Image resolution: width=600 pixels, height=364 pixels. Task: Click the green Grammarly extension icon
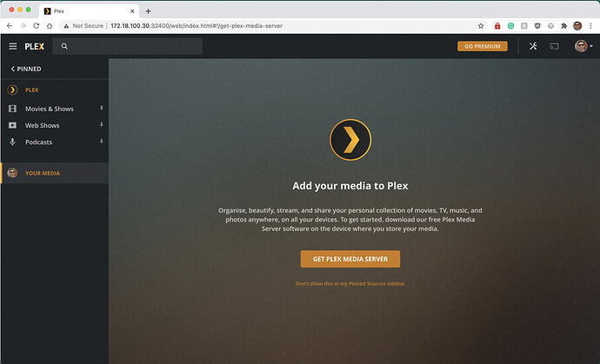[510, 25]
